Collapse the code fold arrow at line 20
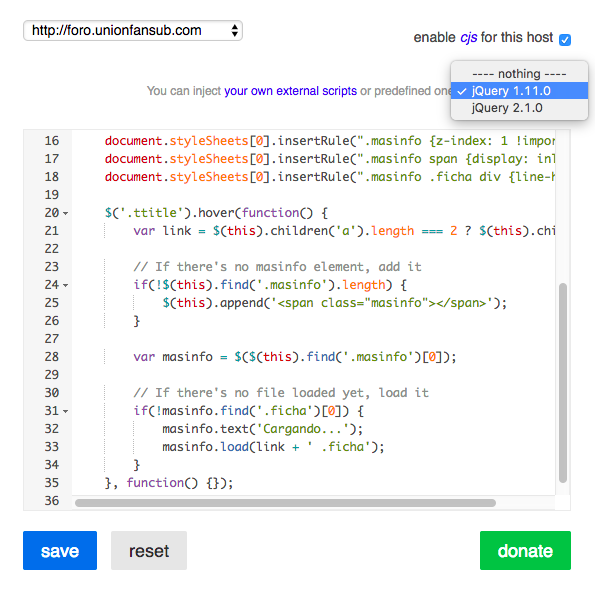Screen dimensions: 595x591 coord(66,213)
